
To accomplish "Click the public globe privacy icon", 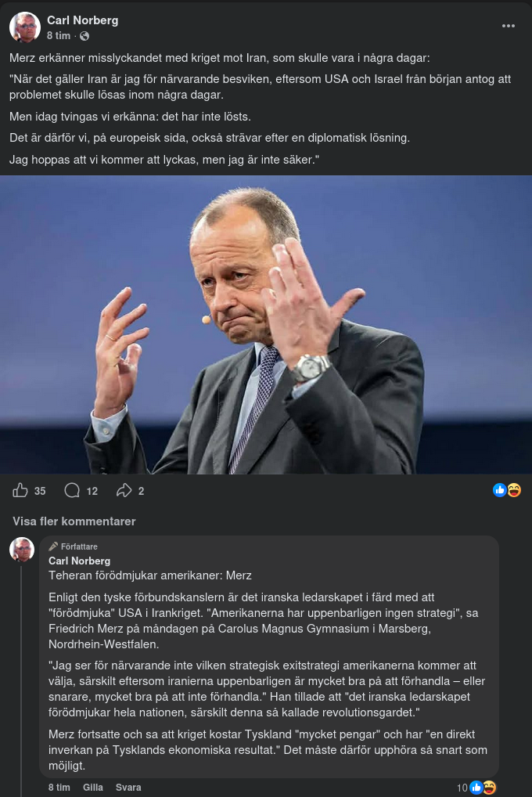I will (x=84, y=36).
